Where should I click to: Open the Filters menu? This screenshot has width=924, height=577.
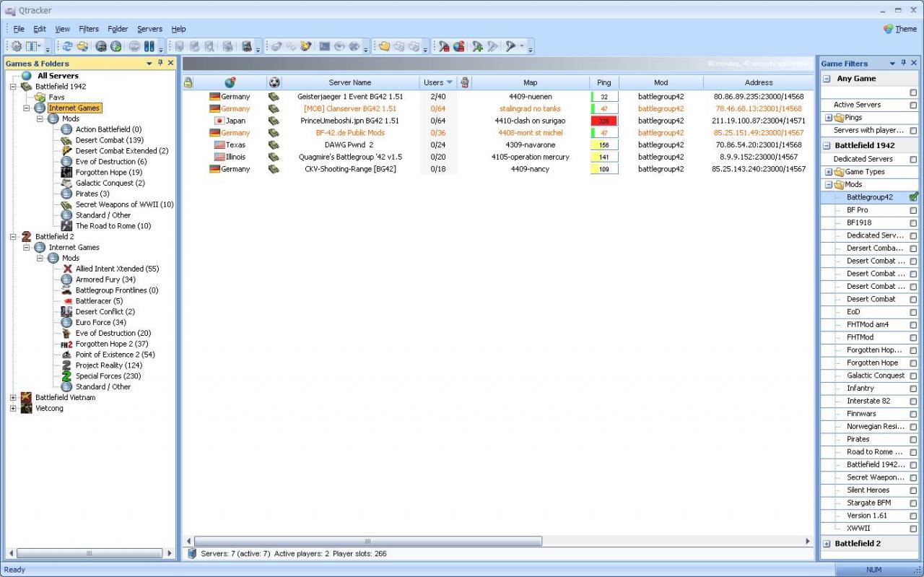click(89, 29)
